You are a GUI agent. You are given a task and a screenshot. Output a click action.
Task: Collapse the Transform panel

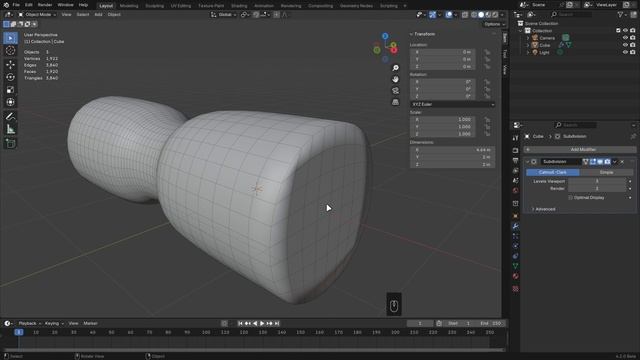(x=422, y=34)
